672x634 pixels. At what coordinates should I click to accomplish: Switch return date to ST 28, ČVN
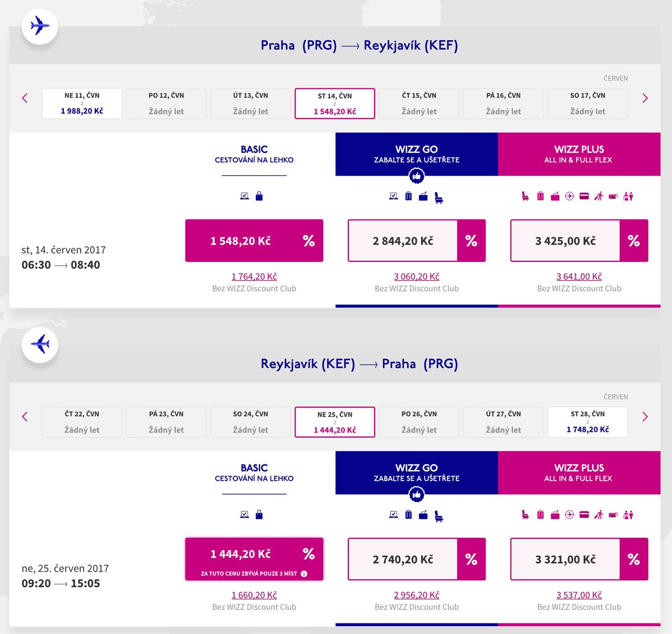[587, 422]
